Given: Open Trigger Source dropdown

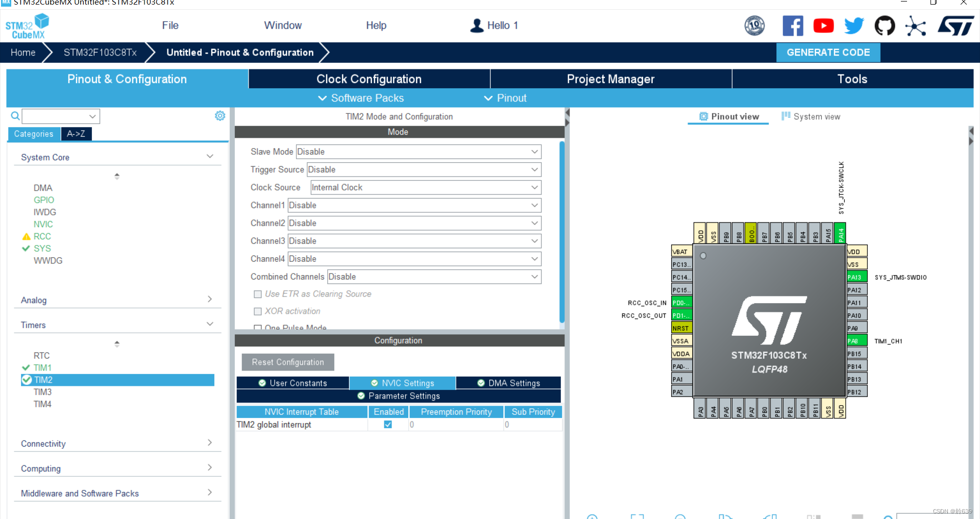Looking at the screenshot, I should (424, 169).
